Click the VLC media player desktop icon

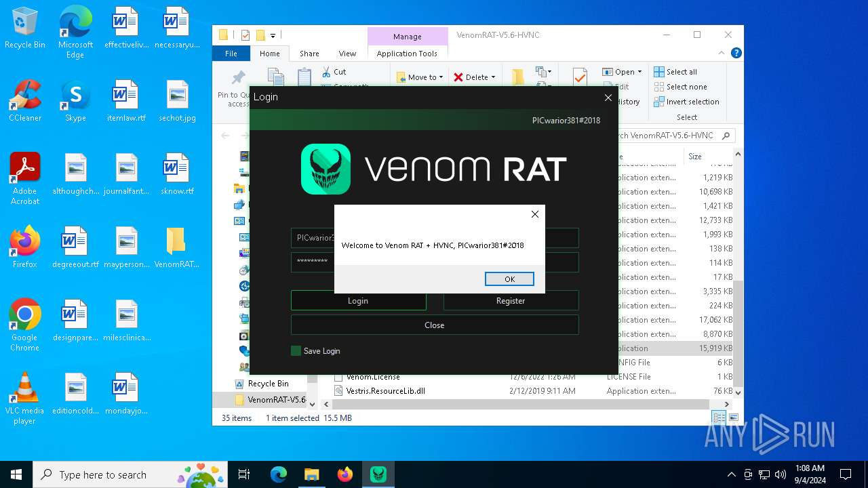click(25, 399)
